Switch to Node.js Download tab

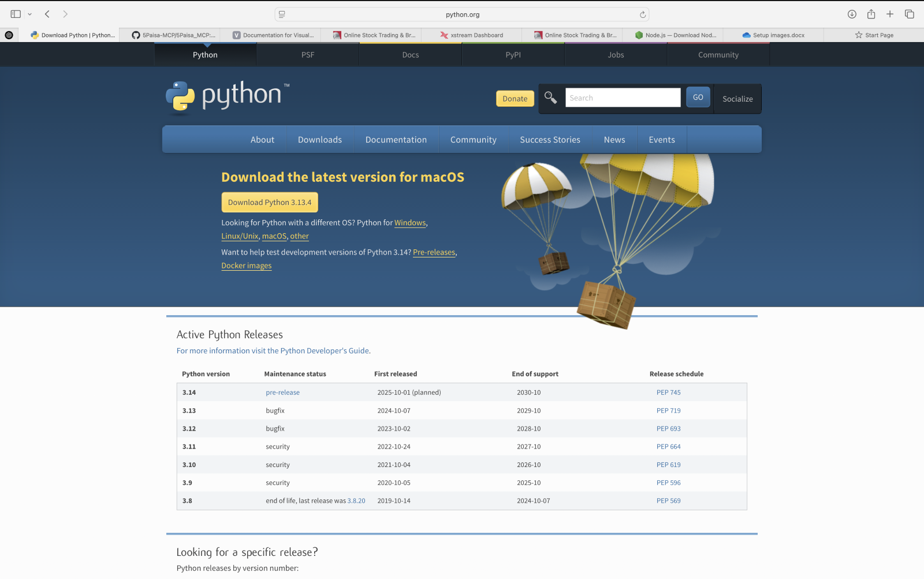[x=675, y=35]
